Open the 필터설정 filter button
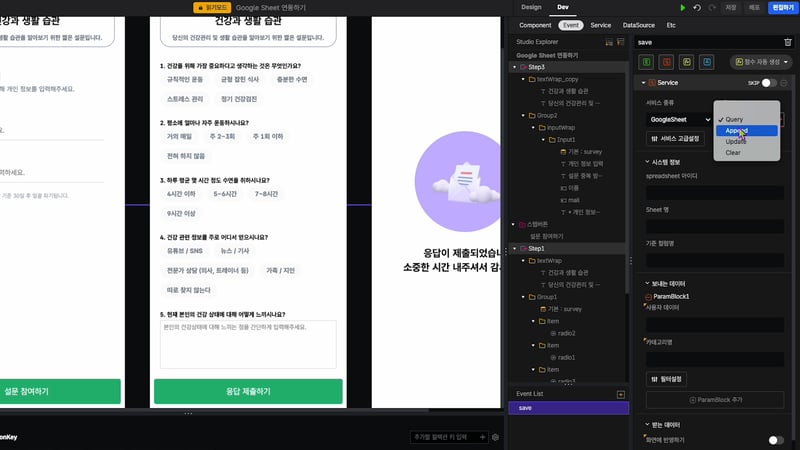This screenshot has height=450, width=800. click(666, 379)
